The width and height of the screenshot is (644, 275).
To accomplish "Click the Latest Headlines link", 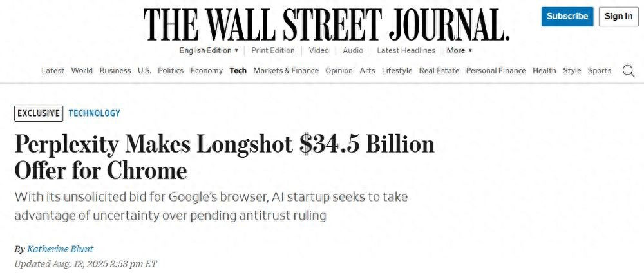I will 406,50.
